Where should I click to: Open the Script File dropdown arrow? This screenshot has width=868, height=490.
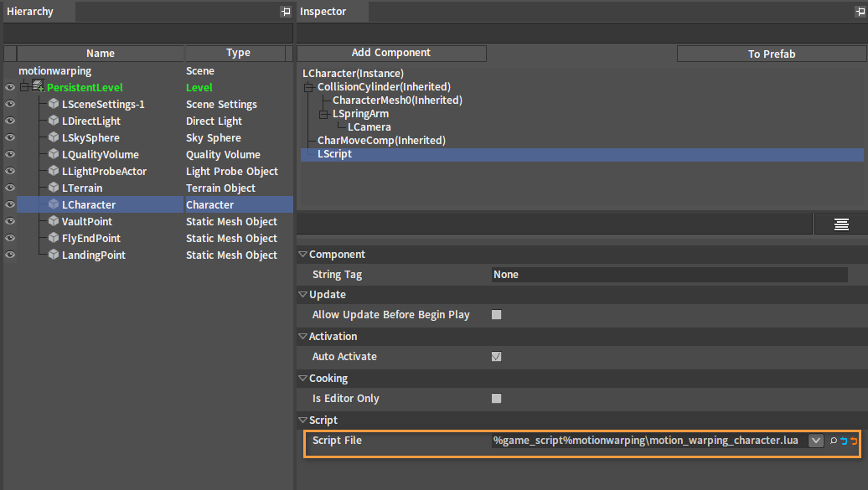(x=816, y=441)
